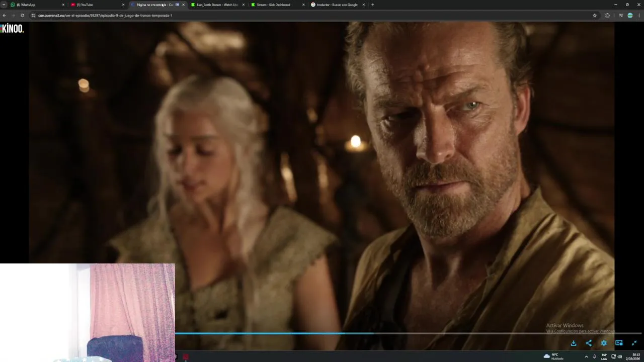Screen dimensions: 644x362
Task: Open the volume speaker tray icon
Action: [619, 356]
